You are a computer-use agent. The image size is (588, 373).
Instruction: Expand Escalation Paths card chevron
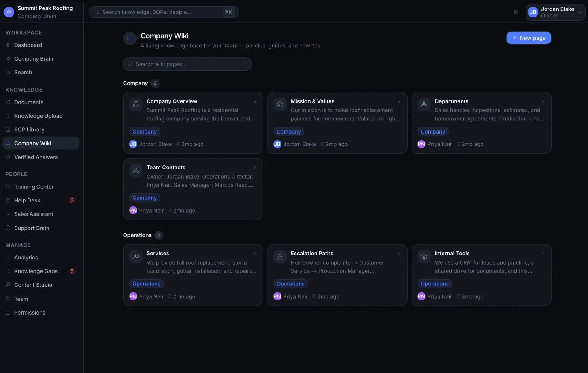click(399, 254)
